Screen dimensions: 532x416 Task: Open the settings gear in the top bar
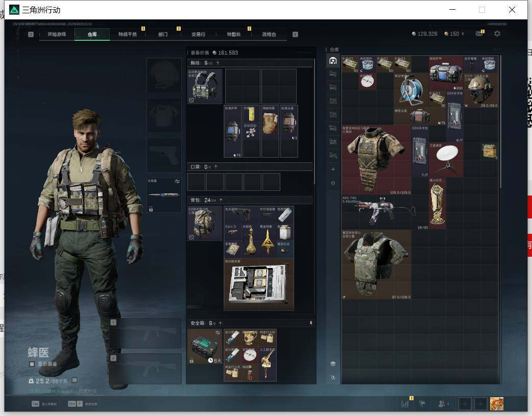[x=497, y=34]
